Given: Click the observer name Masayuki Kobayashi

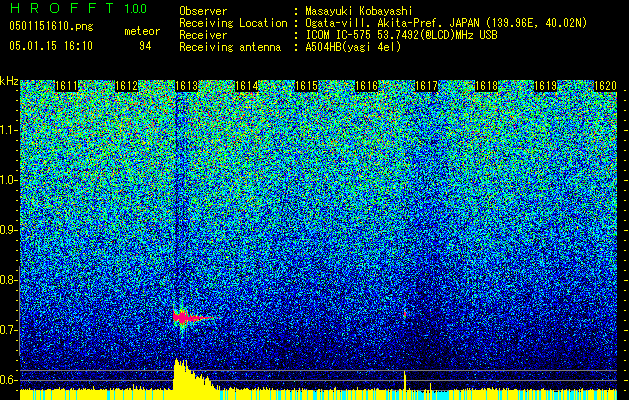Looking at the screenshot, I should pyautogui.click(x=359, y=11).
